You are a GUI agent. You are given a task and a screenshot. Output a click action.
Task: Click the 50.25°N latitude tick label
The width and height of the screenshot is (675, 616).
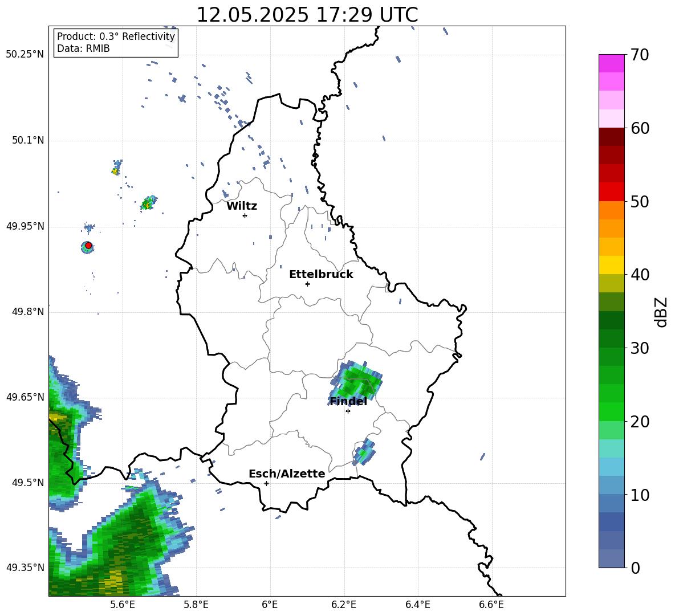click(x=25, y=54)
